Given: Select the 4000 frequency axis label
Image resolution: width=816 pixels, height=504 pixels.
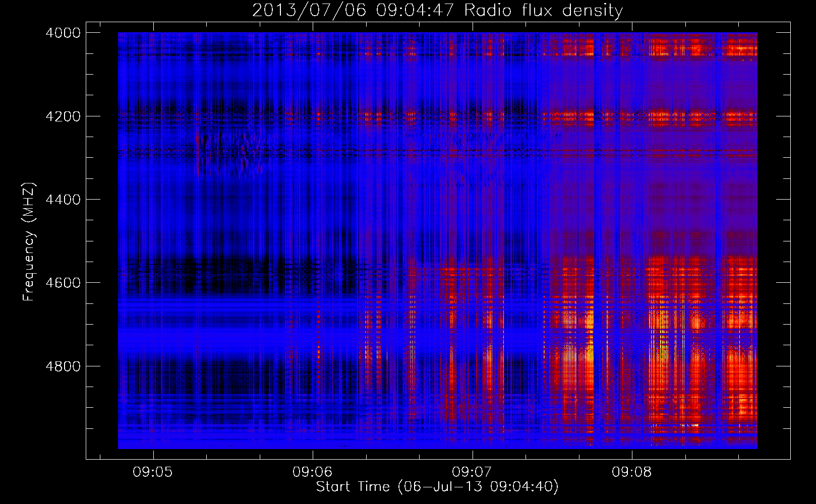Looking at the screenshot, I should click(x=63, y=33).
